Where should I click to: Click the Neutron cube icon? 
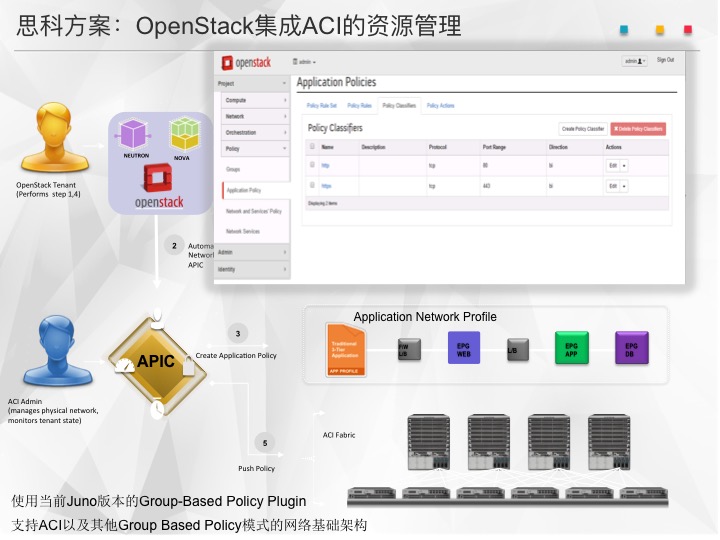[133, 134]
